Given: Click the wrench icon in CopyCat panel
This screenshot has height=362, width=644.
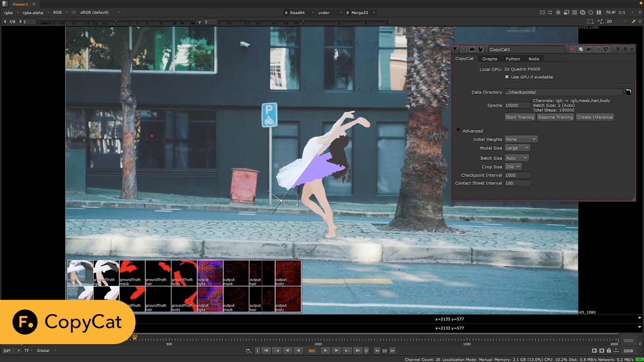Looking at the screenshot, I should tap(480, 49).
